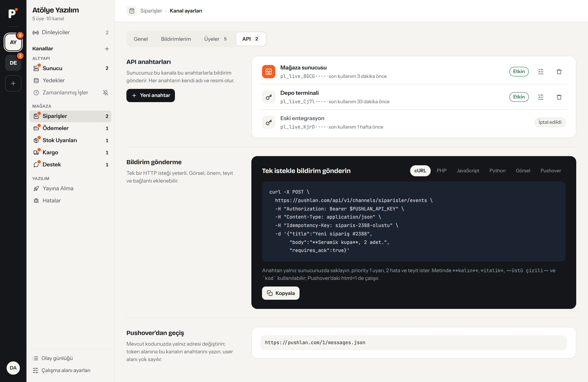Image resolution: width=588 pixels, height=382 pixels.
Task: Open the Ödemeler channel
Action: click(70, 128)
